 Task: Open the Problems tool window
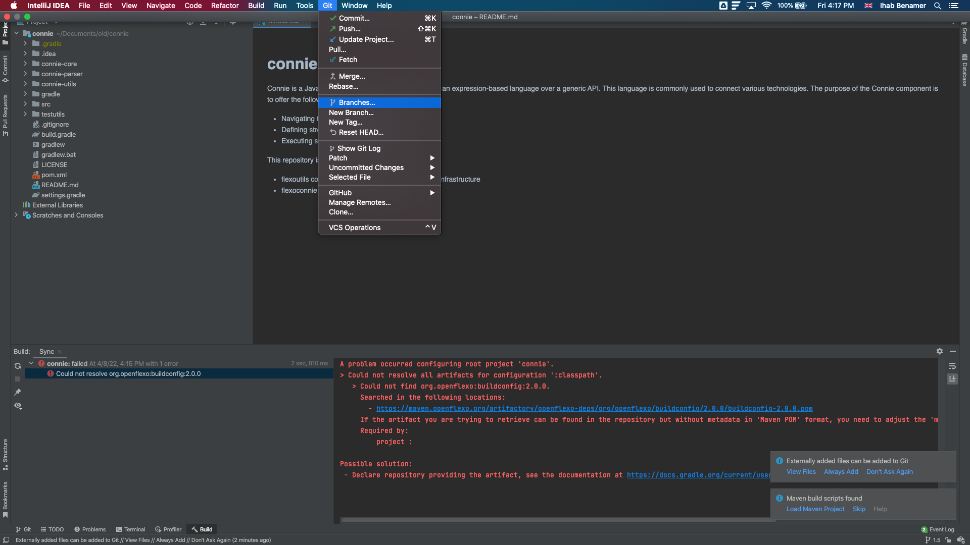click(90, 529)
